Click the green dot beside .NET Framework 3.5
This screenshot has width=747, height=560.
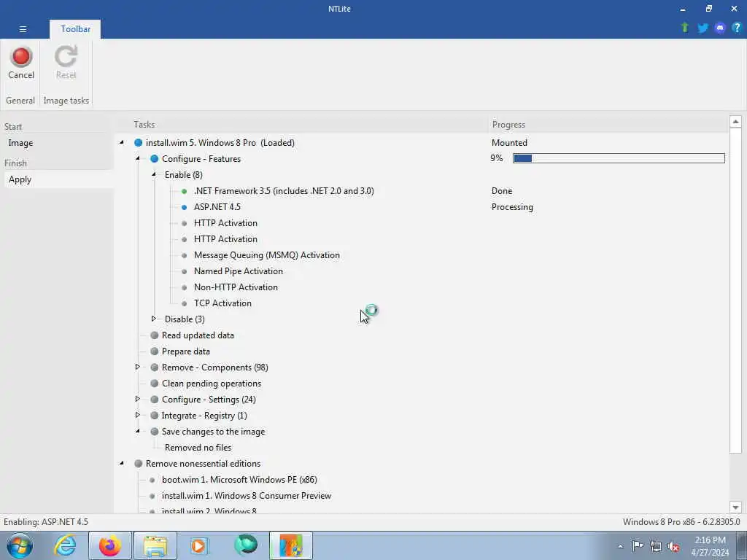pos(184,192)
